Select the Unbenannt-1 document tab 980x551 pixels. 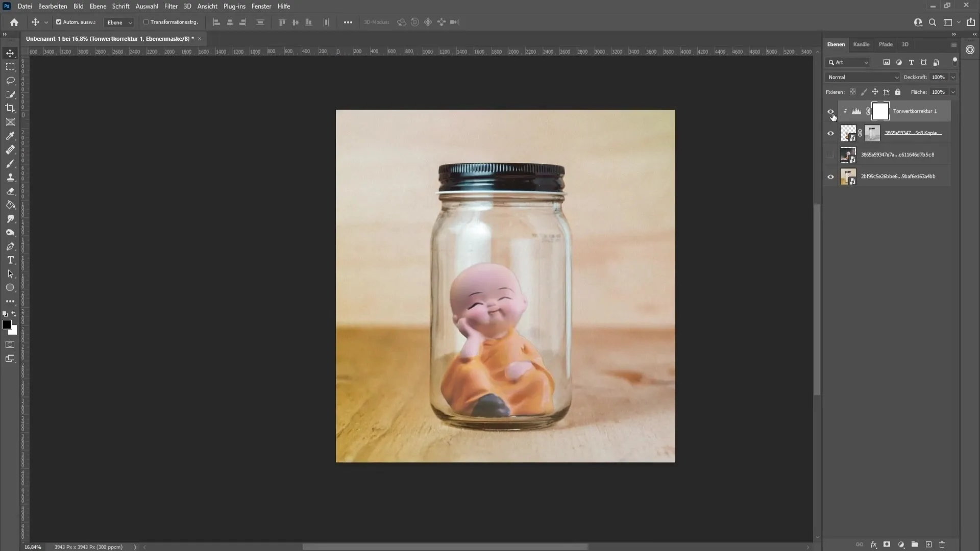pos(110,39)
